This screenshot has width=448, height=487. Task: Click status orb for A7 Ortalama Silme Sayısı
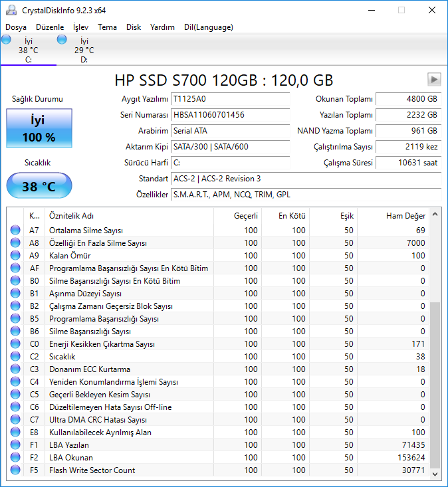[15, 230]
